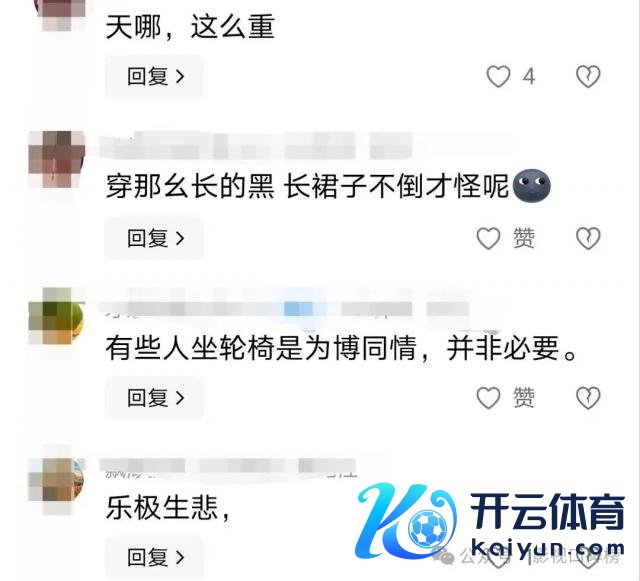Viewport: 640px width, 581px height.
Task: Open the blurred username above wheelchair comment
Action: 288,308
